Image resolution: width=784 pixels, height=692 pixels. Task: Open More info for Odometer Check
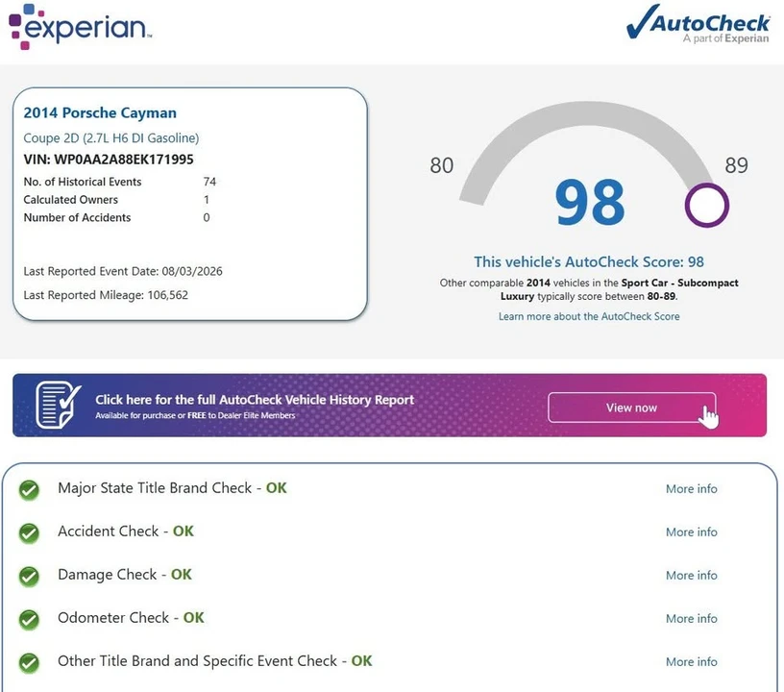click(x=692, y=619)
